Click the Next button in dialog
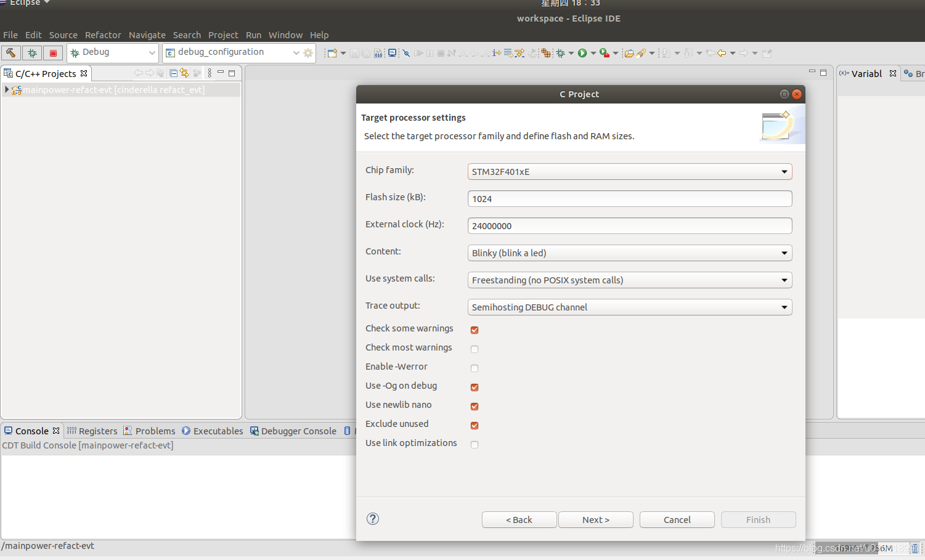Image resolution: width=925 pixels, height=560 pixels. (x=596, y=519)
